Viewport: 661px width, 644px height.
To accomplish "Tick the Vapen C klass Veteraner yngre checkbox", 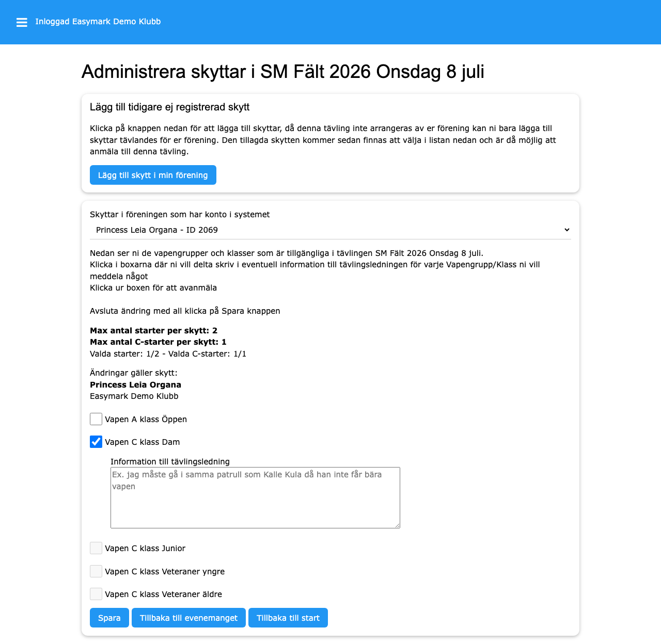I will coord(96,571).
